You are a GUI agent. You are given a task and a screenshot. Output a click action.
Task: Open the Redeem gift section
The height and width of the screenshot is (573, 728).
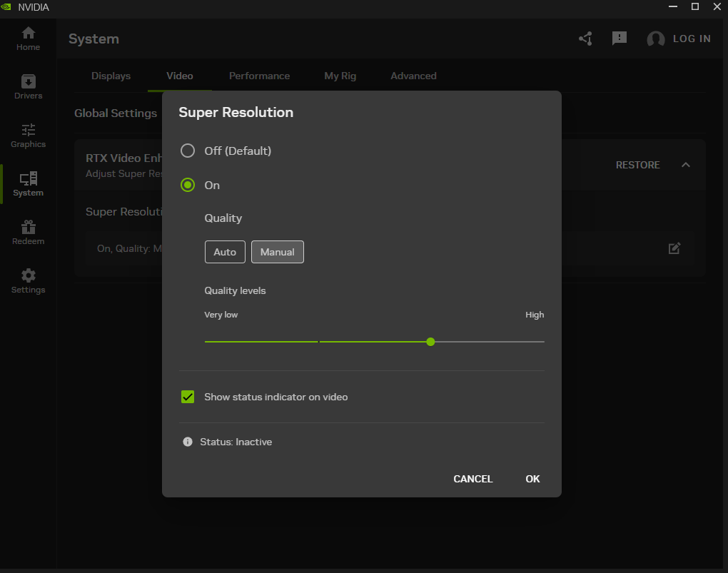pyautogui.click(x=28, y=233)
